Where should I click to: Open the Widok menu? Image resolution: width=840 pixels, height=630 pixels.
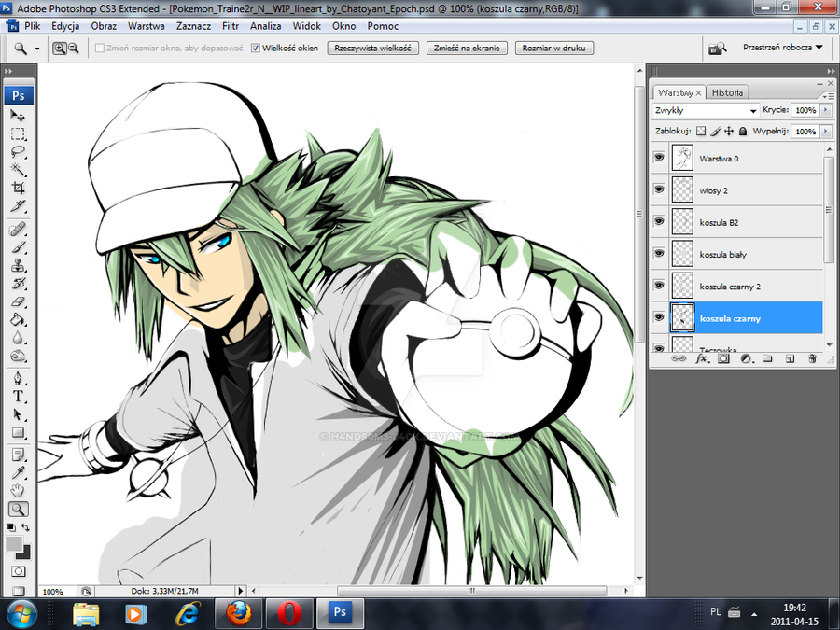click(306, 26)
